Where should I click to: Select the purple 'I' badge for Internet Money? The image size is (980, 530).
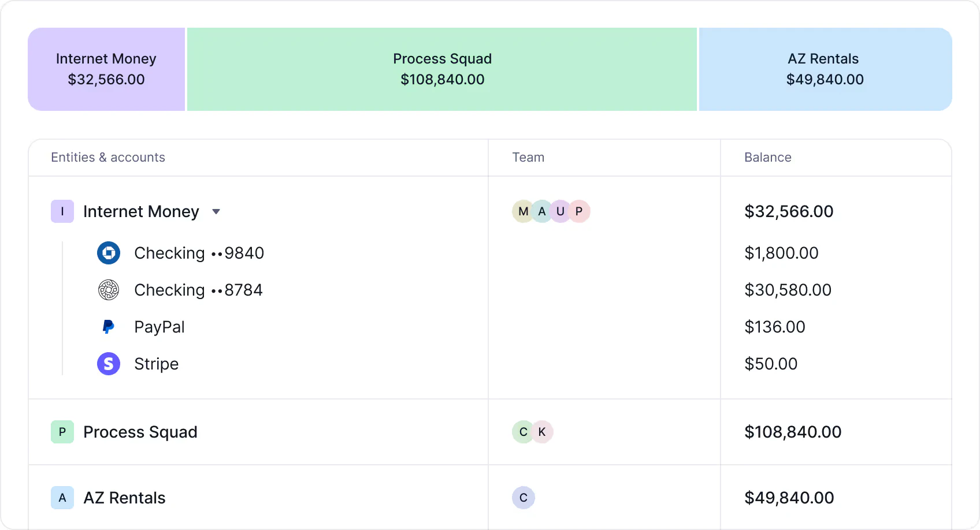(x=62, y=211)
